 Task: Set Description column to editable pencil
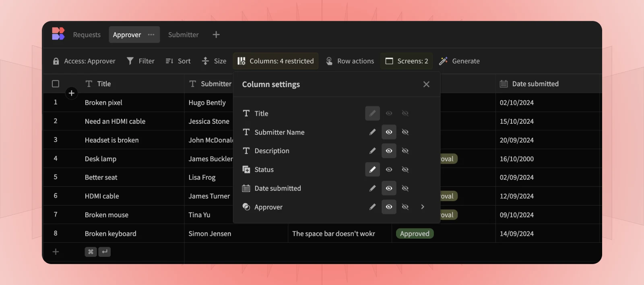(372, 151)
